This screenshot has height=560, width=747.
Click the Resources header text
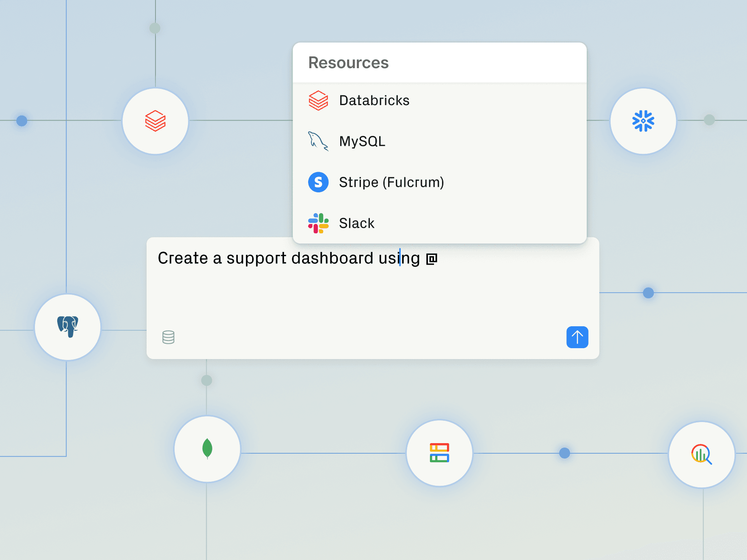click(x=348, y=63)
